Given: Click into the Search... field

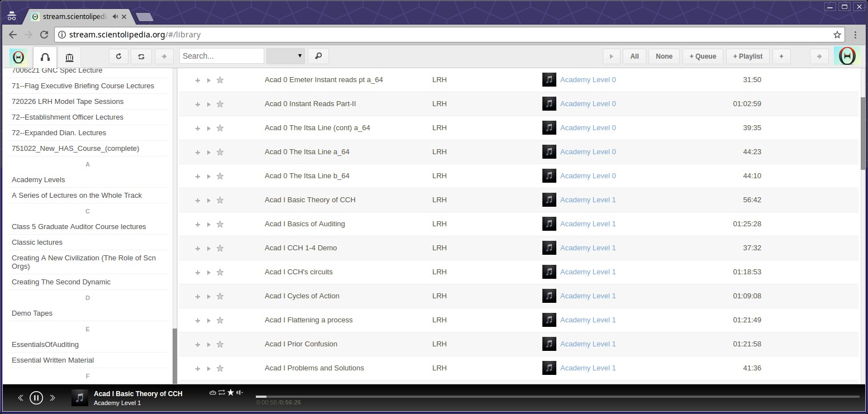Looking at the screenshot, I should pos(221,56).
